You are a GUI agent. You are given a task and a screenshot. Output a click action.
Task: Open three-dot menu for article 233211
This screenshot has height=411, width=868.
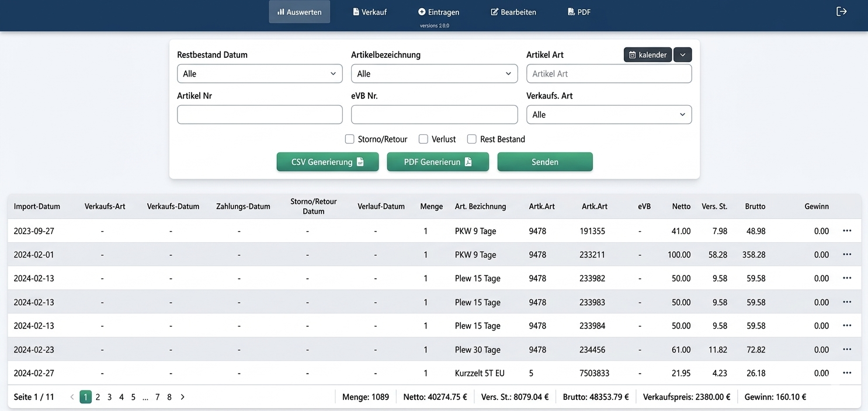[x=847, y=255]
